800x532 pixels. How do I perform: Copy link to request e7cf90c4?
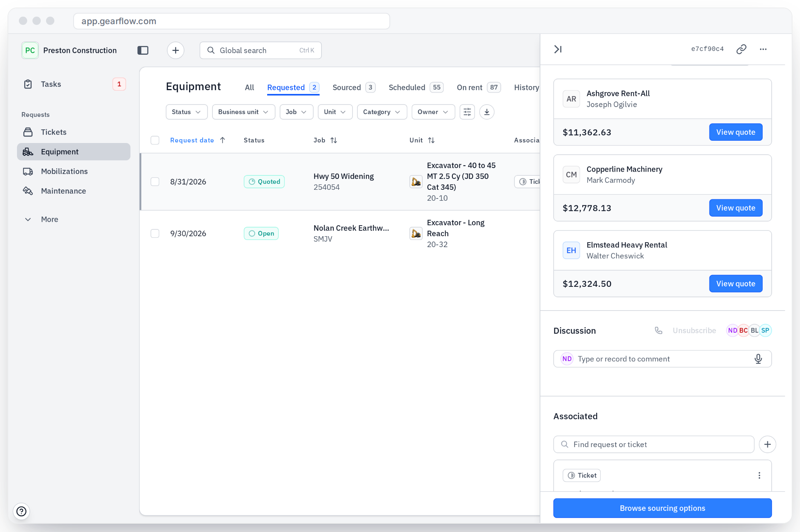(x=741, y=49)
